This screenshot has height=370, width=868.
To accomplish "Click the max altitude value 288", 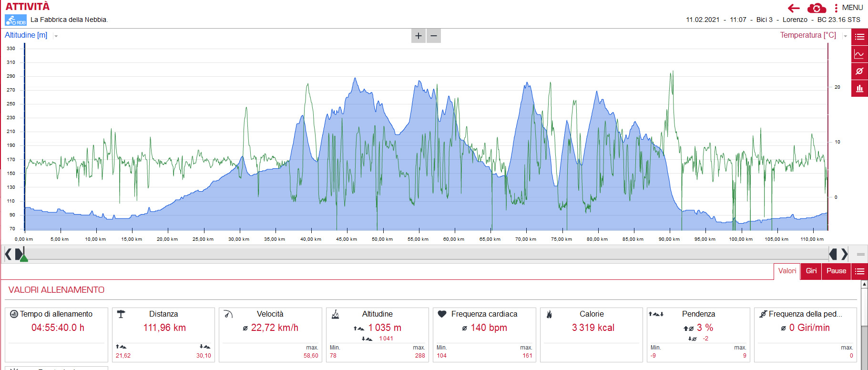I will (x=420, y=356).
